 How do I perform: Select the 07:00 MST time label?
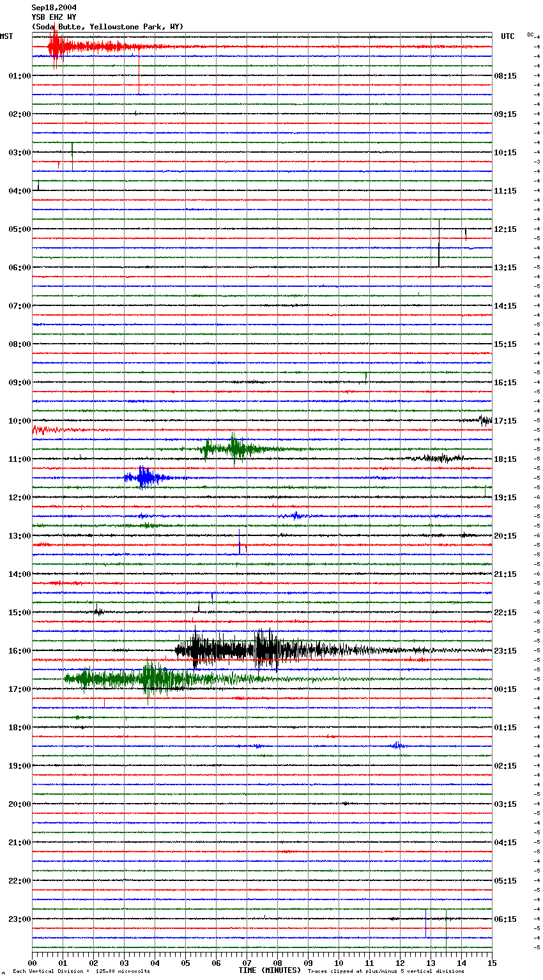pos(20,306)
